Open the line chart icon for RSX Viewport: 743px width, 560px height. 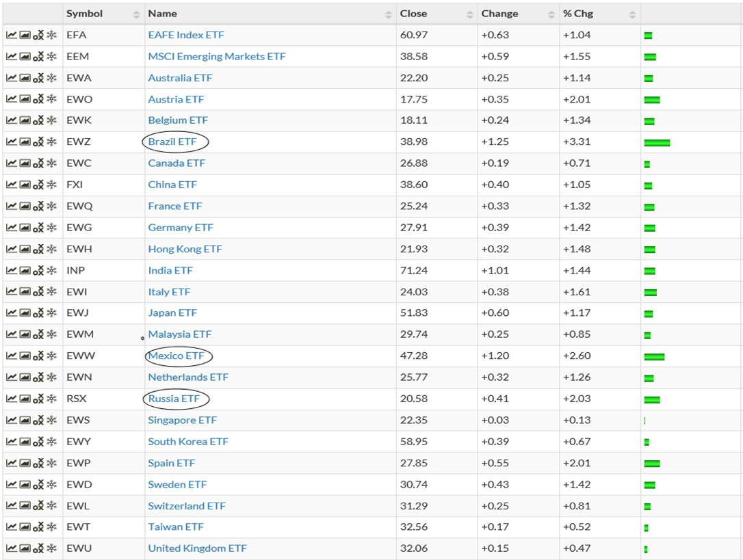pos(12,399)
